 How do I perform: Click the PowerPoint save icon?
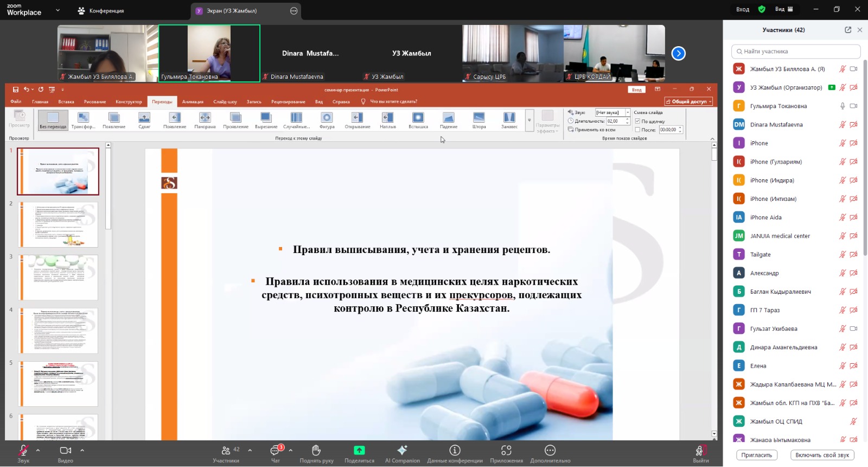[x=16, y=90]
